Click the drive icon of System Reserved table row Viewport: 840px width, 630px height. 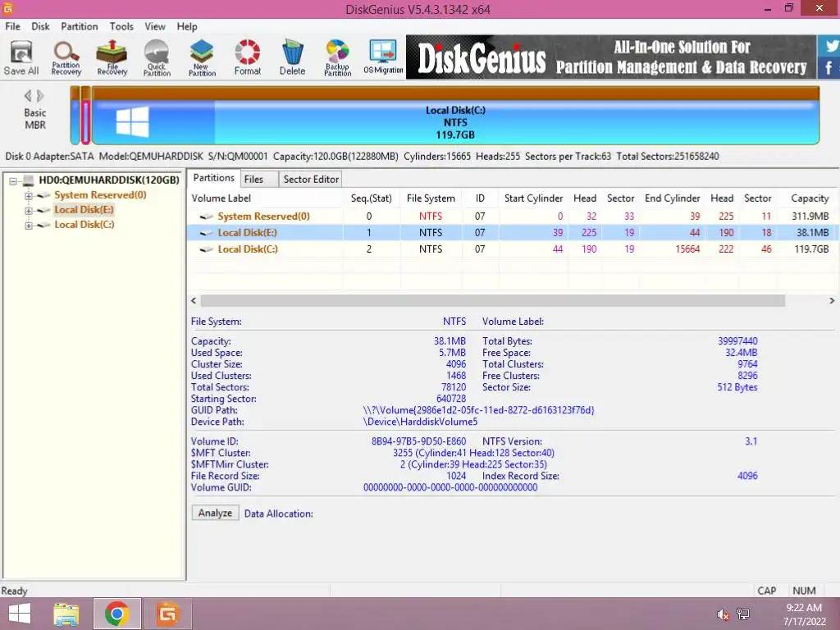coord(206,217)
